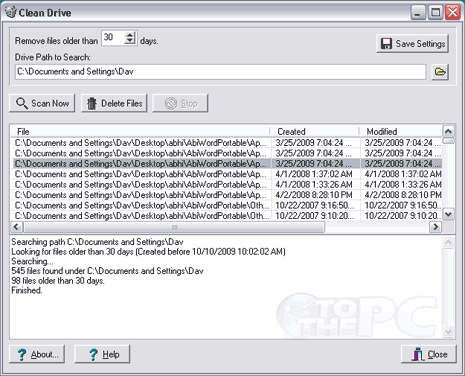The height and width of the screenshot is (376, 465).
Task: Sort by the Created column header
Action: tap(314, 131)
